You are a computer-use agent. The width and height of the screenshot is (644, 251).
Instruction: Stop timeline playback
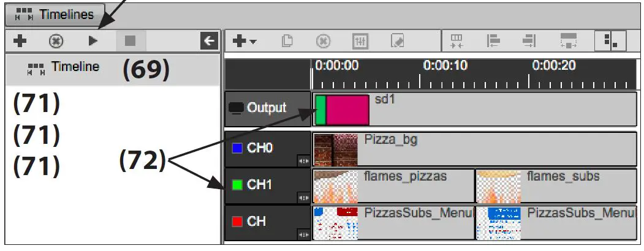[130, 41]
